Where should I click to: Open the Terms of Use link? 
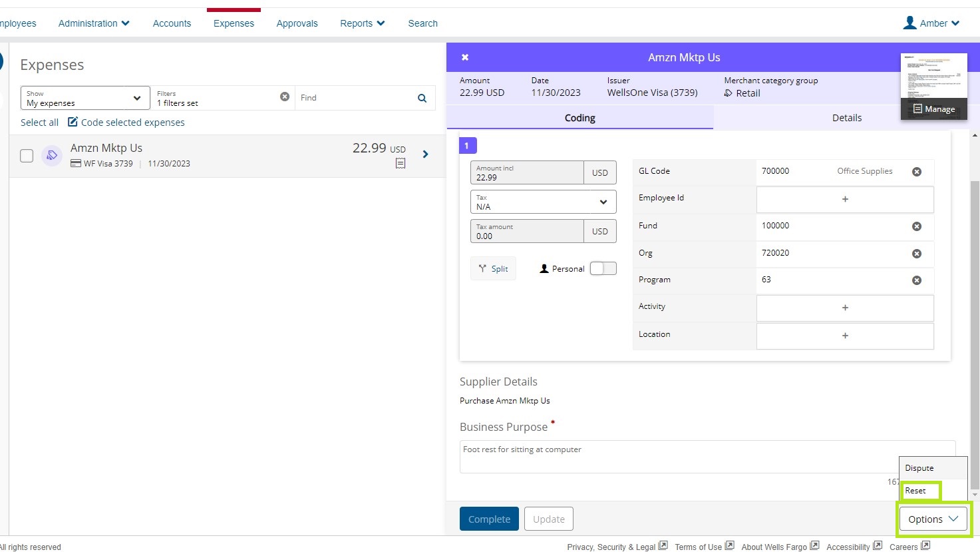point(699,547)
